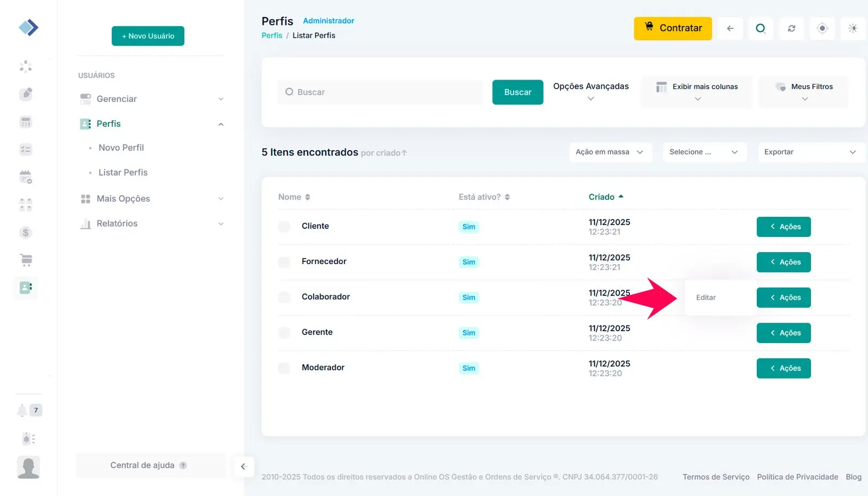Expand Opções Avançadas filters
The width and height of the screenshot is (868, 496).
[x=591, y=92]
